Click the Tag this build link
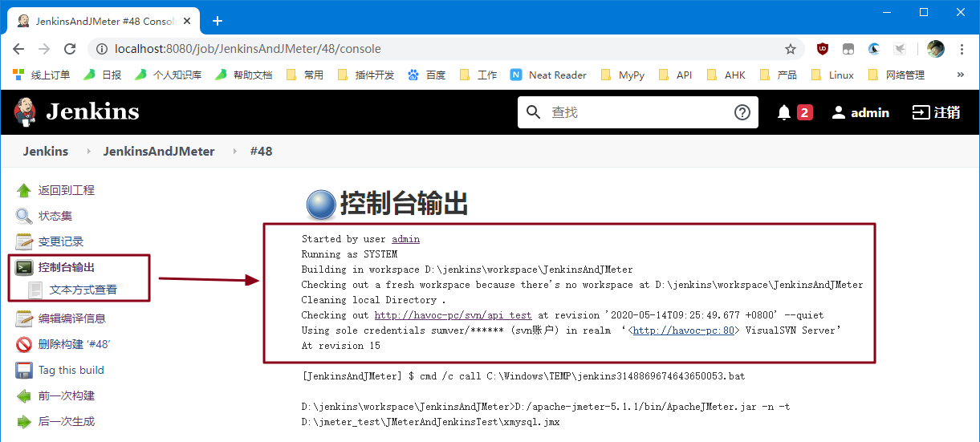 [x=71, y=370]
